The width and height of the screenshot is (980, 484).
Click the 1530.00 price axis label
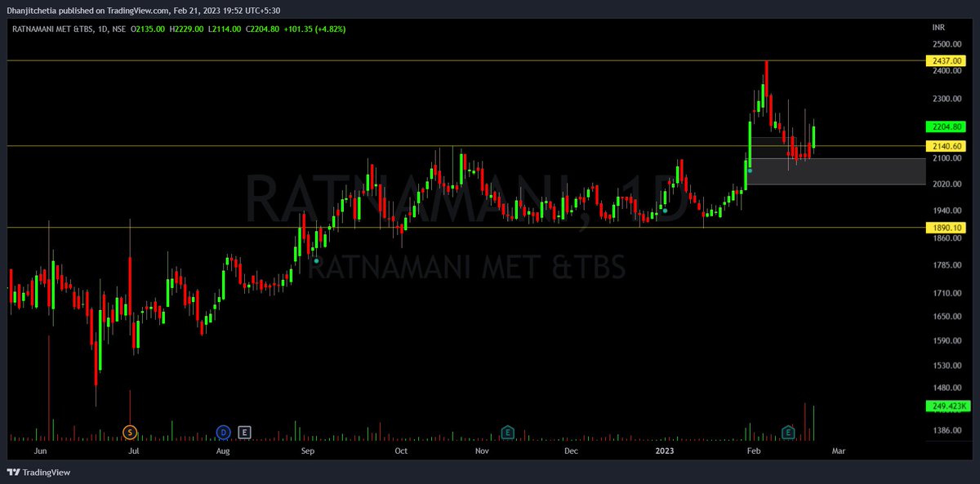(x=945, y=366)
